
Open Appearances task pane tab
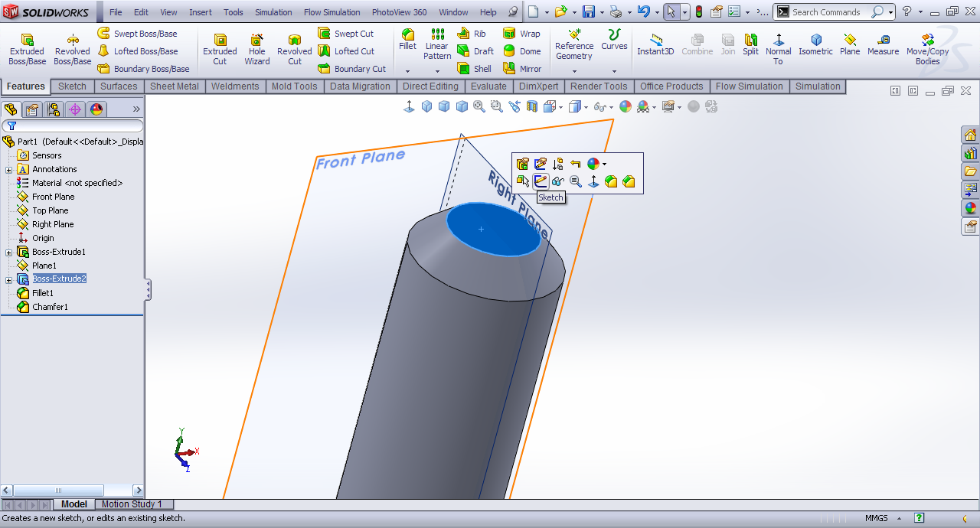(971, 207)
